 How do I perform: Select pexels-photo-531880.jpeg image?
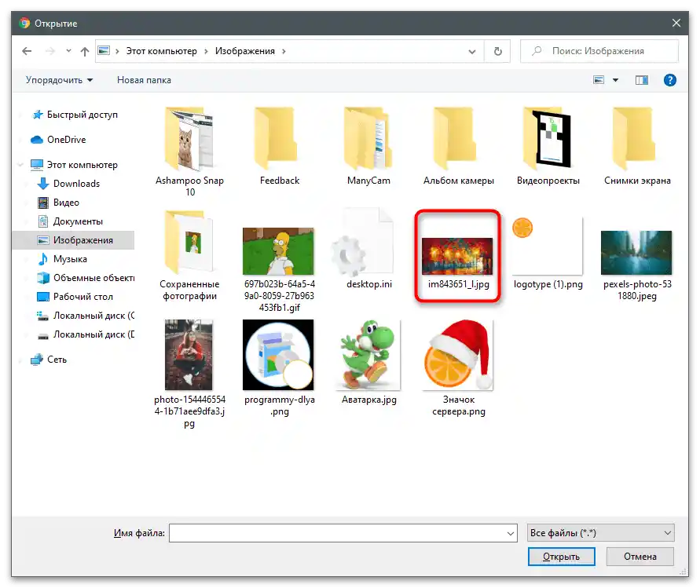pos(636,265)
